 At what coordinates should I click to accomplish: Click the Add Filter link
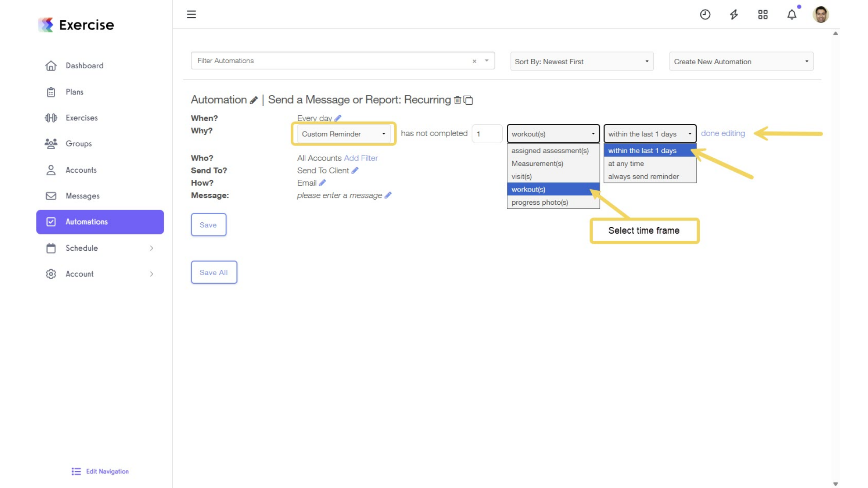pos(361,158)
